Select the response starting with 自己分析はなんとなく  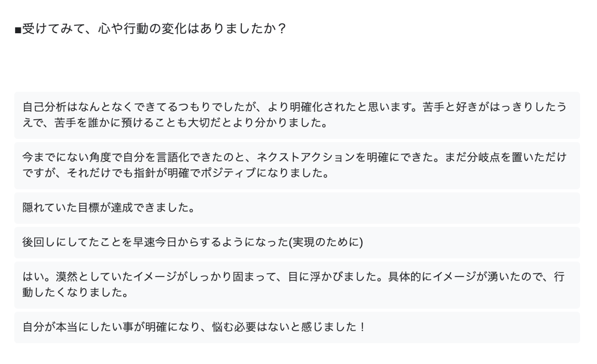(297, 115)
